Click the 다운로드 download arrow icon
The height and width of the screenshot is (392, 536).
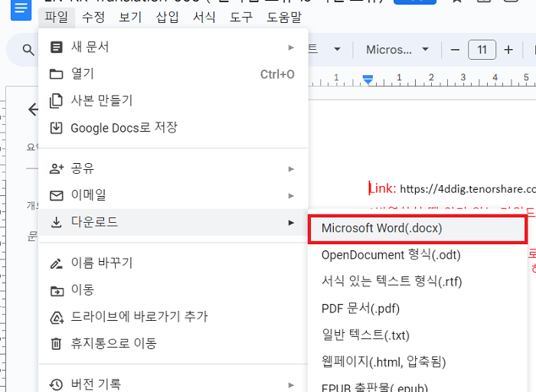coord(57,222)
